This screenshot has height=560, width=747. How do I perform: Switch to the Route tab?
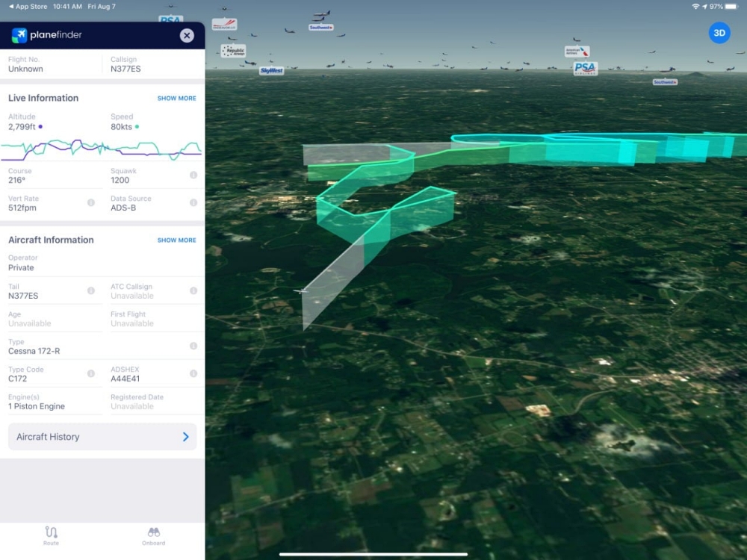(51, 535)
